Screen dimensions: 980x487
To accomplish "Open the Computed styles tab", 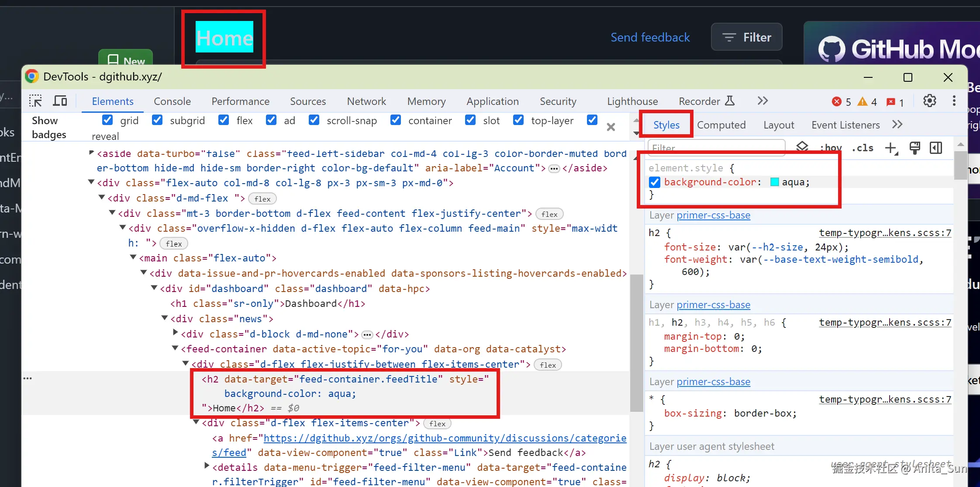I will tap(721, 125).
